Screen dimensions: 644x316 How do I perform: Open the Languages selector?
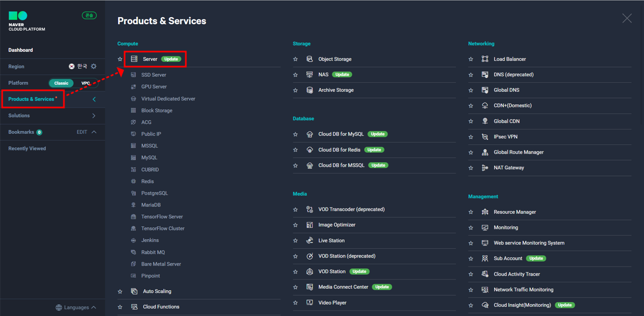[76, 307]
